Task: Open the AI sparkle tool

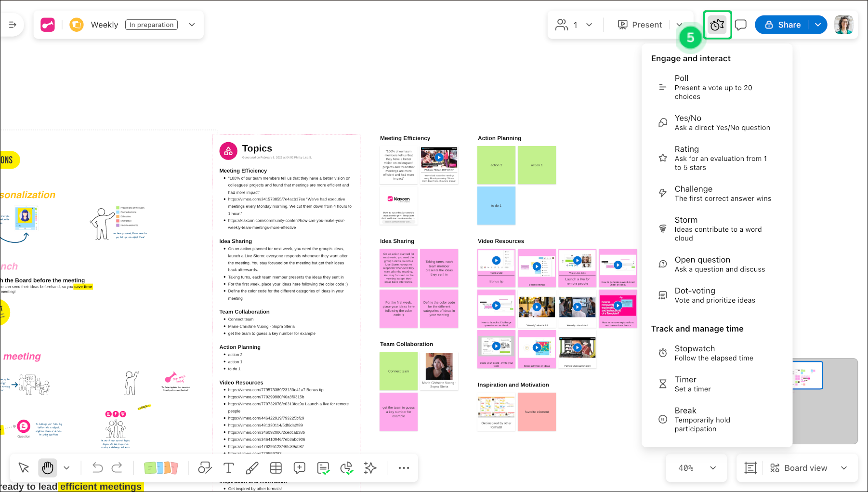Action: click(370, 468)
